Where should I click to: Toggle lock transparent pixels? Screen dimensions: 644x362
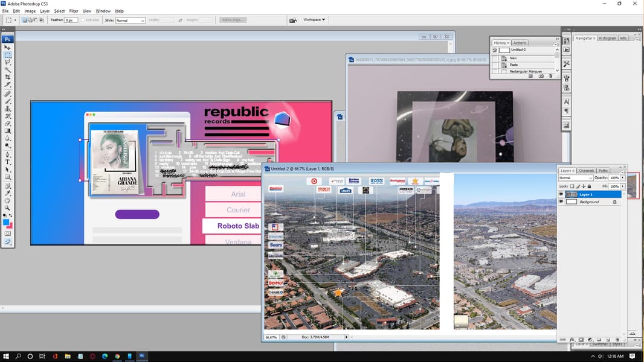coord(572,186)
